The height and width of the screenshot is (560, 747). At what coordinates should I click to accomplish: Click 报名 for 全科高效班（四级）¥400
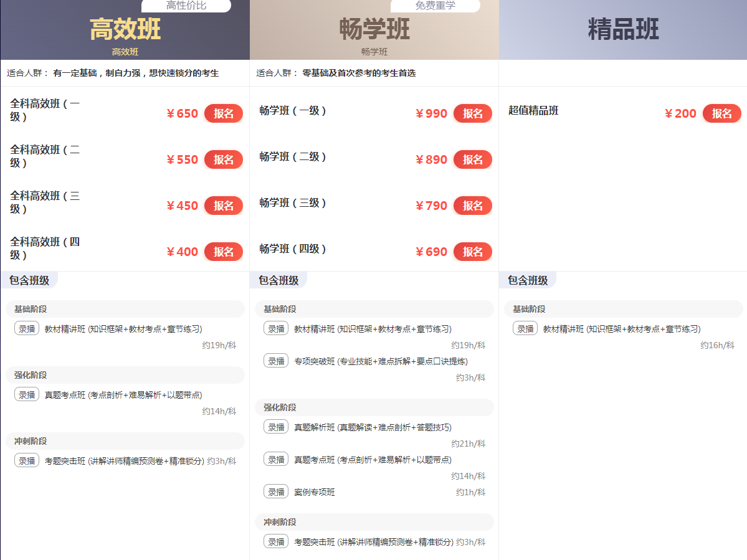click(x=224, y=252)
